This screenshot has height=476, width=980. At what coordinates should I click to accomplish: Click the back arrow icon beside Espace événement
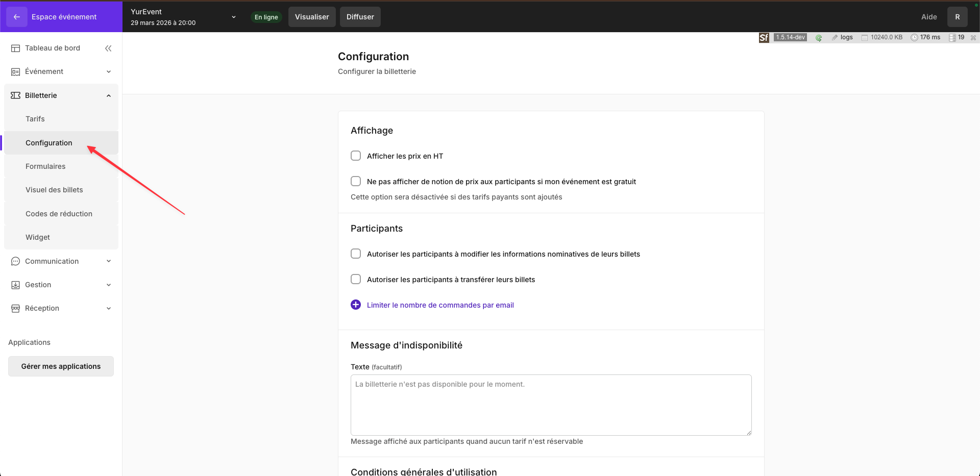pos(17,17)
